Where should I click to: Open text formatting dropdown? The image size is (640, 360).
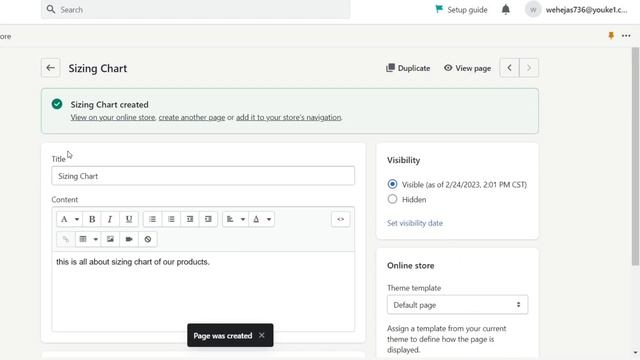pos(69,219)
